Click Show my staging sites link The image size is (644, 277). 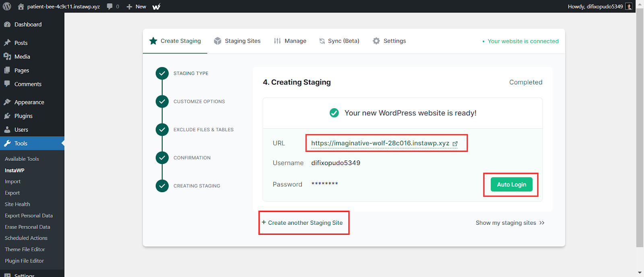(x=510, y=223)
